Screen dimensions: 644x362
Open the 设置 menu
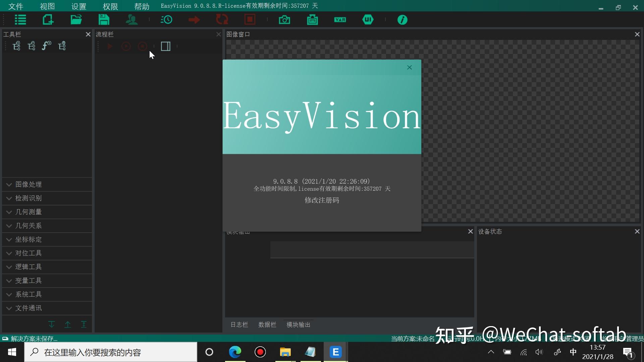[78, 6]
